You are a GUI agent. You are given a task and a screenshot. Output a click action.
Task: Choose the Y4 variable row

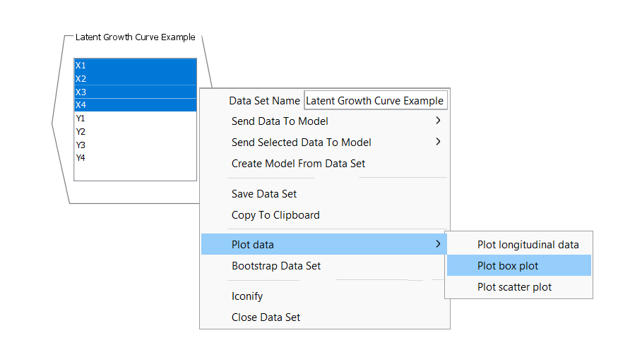coord(134,158)
